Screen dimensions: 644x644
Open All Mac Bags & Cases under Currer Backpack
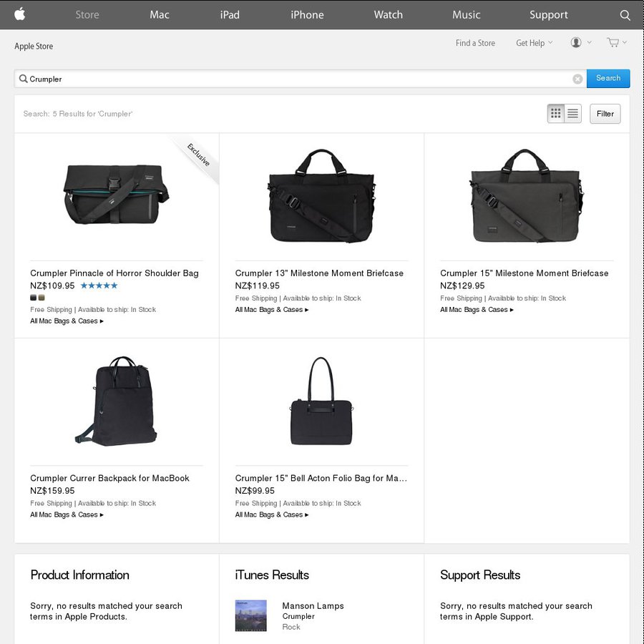(x=67, y=514)
